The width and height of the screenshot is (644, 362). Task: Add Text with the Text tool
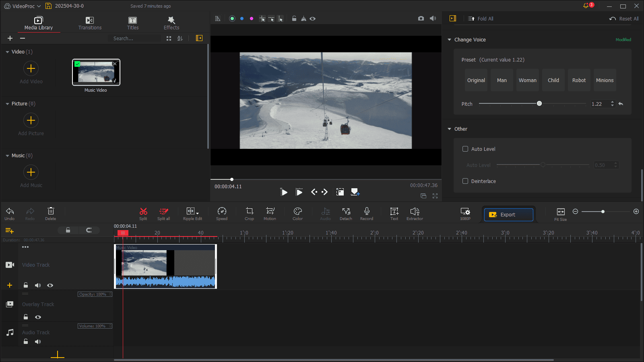click(x=394, y=214)
